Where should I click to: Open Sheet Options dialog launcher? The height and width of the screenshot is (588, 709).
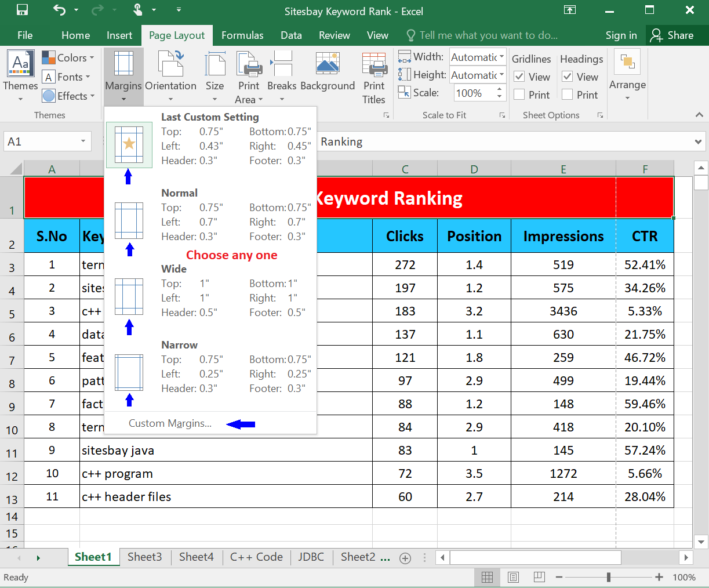point(600,115)
